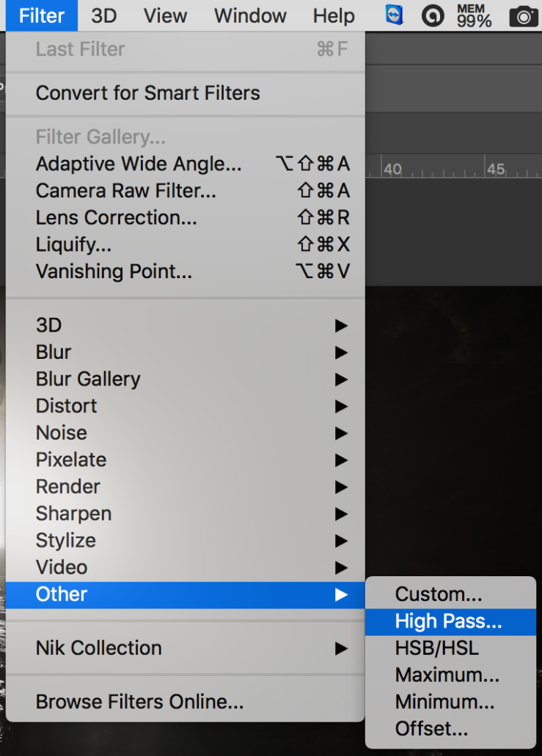This screenshot has width=542, height=756.
Task: Open the View menu
Action: click(165, 16)
